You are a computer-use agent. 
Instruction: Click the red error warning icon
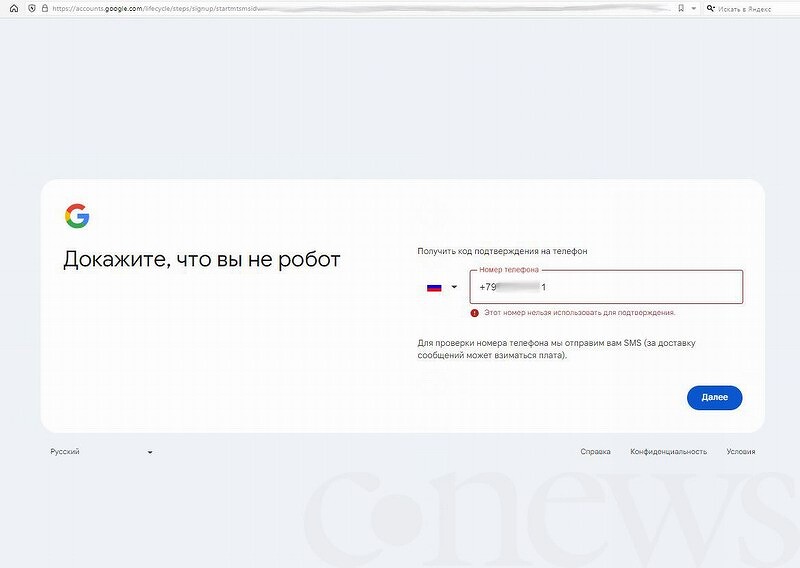(x=474, y=313)
